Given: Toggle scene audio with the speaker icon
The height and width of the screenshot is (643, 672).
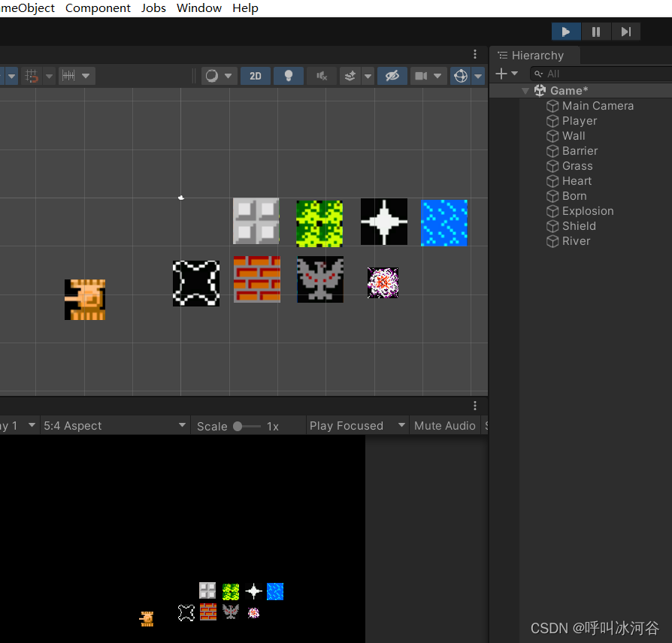Looking at the screenshot, I should point(322,76).
